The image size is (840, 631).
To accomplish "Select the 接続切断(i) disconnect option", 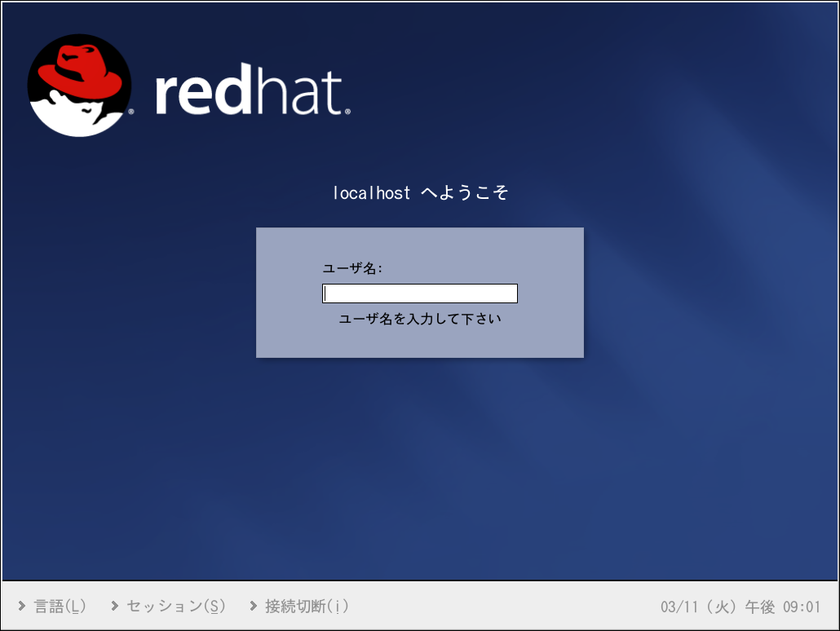I will (x=307, y=606).
